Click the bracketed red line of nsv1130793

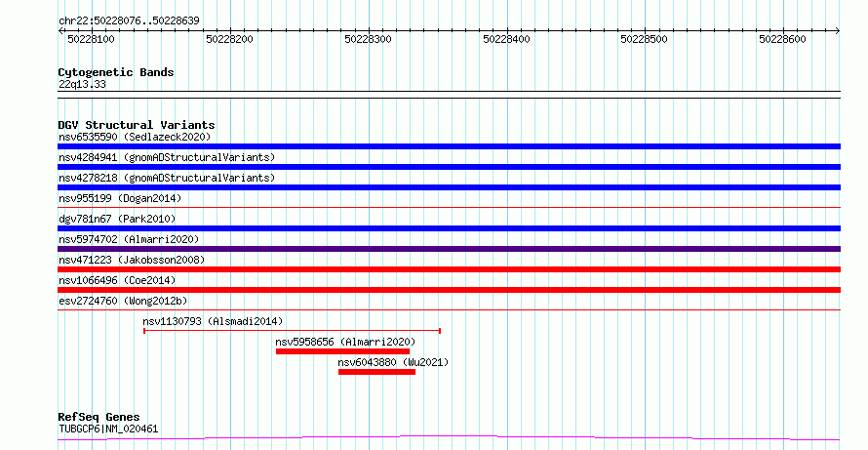[x=293, y=331]
